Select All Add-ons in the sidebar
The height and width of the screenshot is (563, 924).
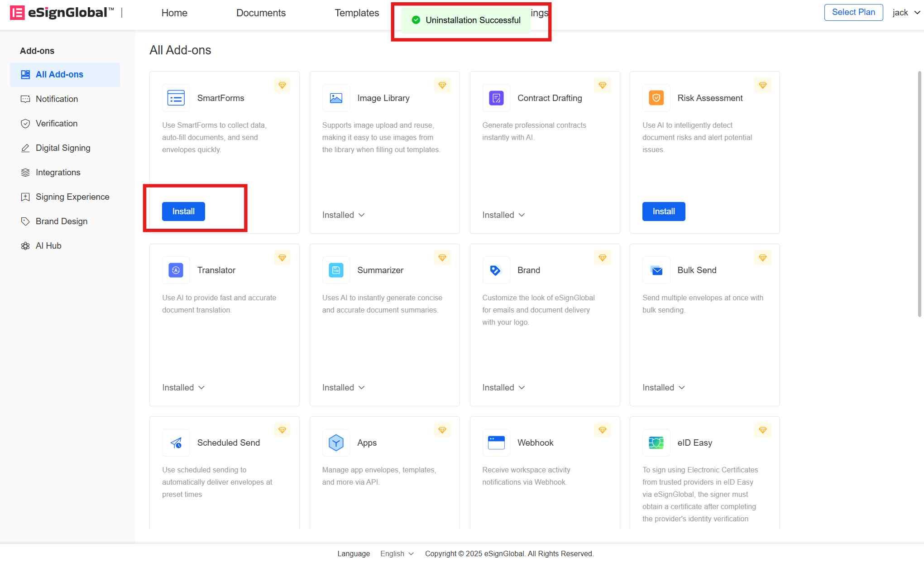(65, 75)
